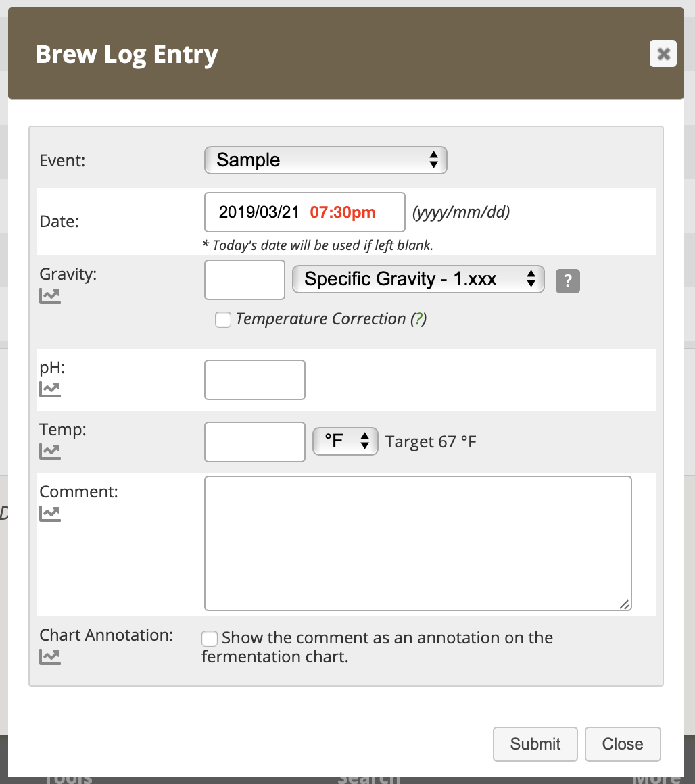The image size is (695, 784).
Task: Submit the brew log entry
Action: 535,744
